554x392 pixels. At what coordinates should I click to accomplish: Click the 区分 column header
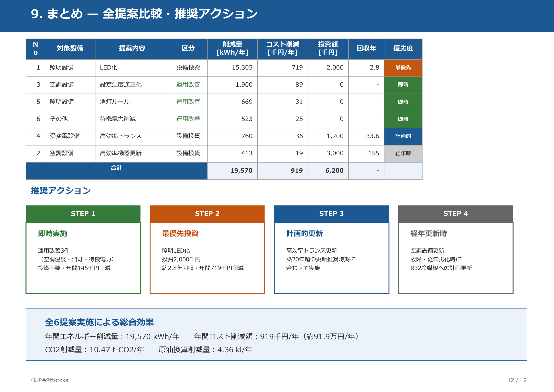pos(188,48)
